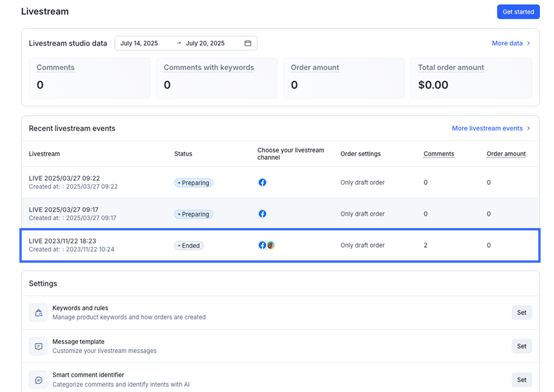
Task: Click Facebook icon for LIVE 2025/03/27 09:22
Action: pos(262,182)
